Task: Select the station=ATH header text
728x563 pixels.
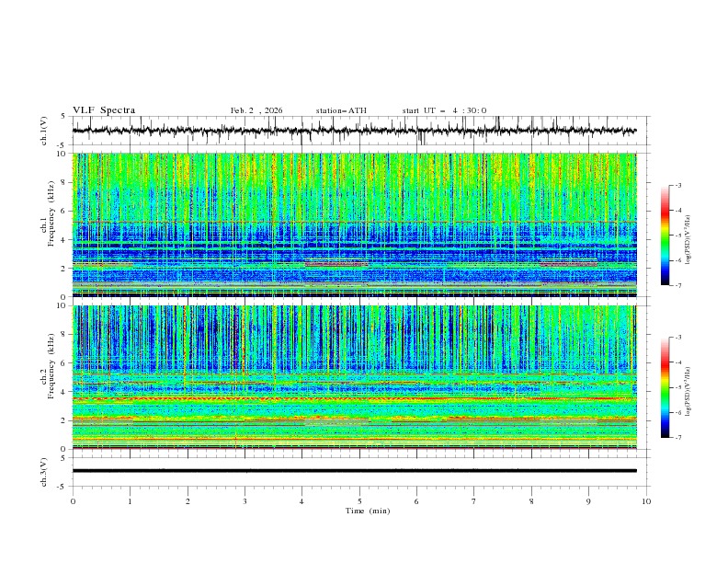Action: click(341, 110)
